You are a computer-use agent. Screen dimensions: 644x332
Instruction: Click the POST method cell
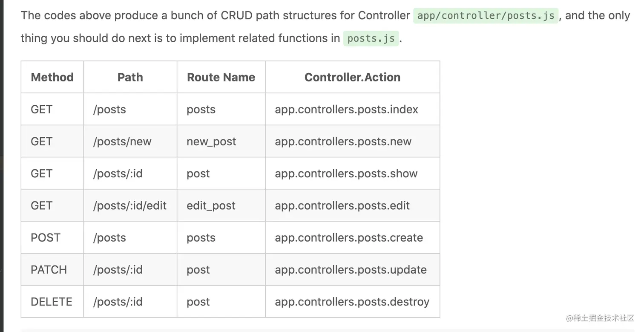tap(46, 237)
